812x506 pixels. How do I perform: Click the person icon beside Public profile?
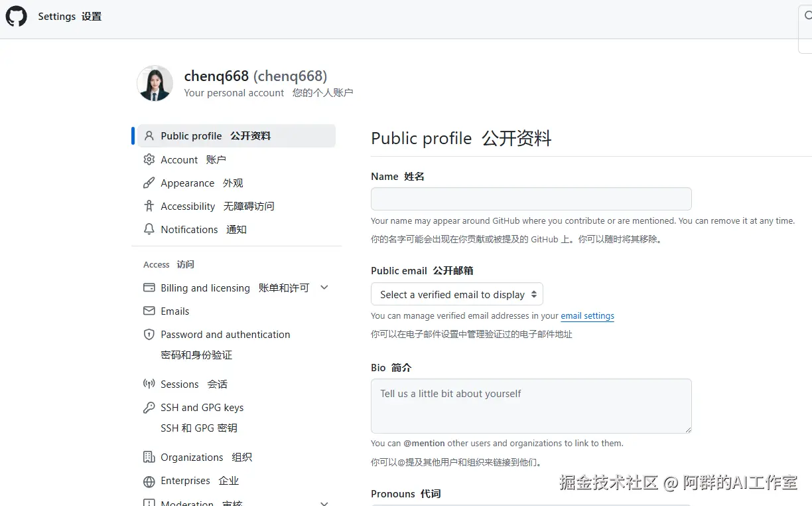(149, 136)
